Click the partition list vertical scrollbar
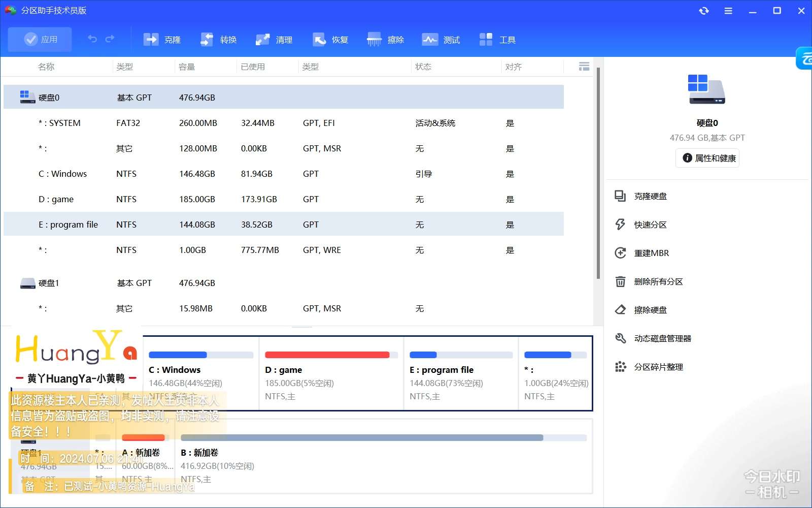 598,173
